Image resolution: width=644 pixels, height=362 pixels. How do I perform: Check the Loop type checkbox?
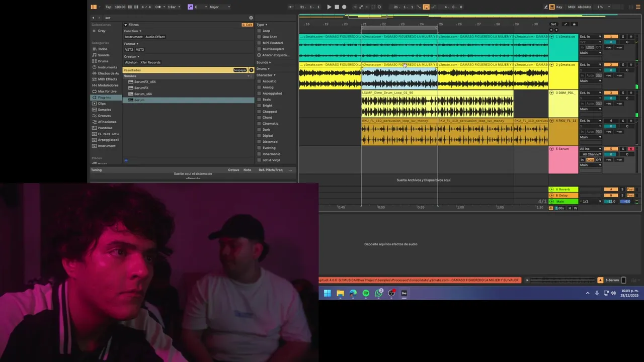click(259, 31)
